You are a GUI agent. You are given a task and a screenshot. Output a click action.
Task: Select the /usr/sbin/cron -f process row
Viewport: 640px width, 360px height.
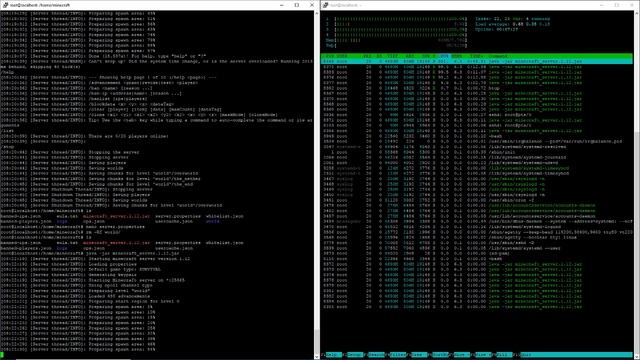click(477, 200)
